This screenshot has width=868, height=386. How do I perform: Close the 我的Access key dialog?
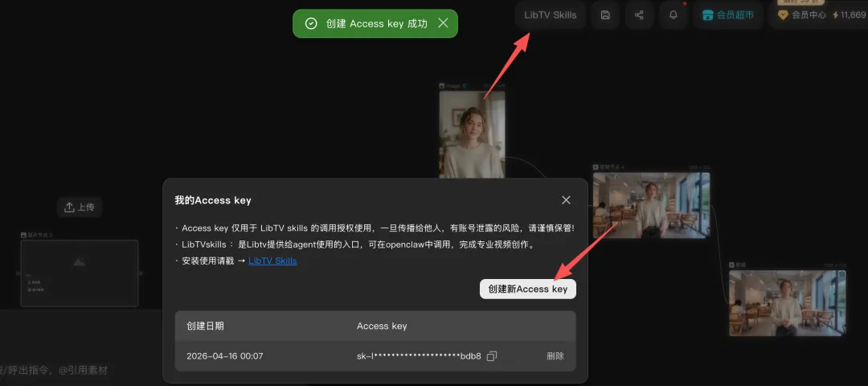click(x=566, y=200)
